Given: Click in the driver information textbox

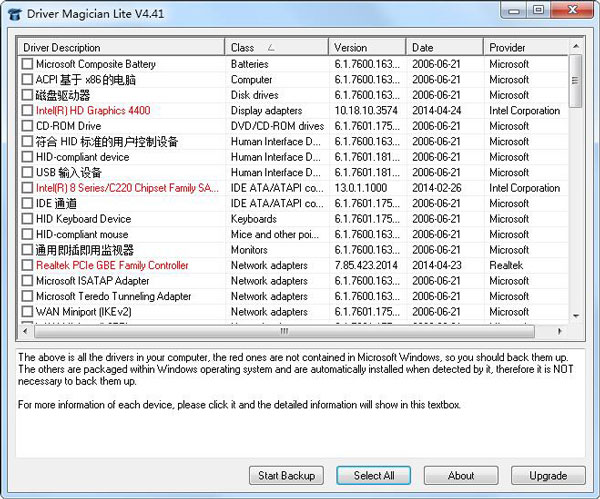Looking at the screenshot, I should [300, 403].
